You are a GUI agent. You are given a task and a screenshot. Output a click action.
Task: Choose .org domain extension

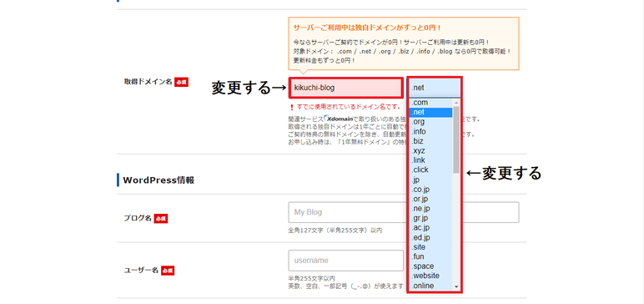pyautogui.click(x=430, y=122)
